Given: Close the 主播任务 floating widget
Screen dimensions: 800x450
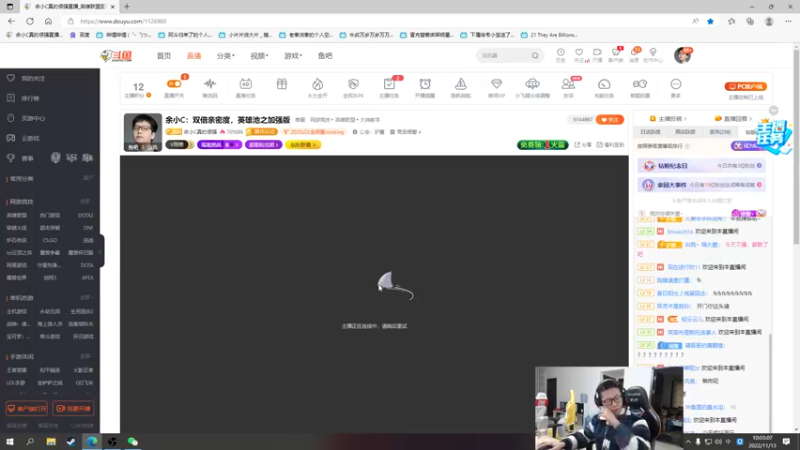Looking at the screenshot, I should click(x=773, y=110).
